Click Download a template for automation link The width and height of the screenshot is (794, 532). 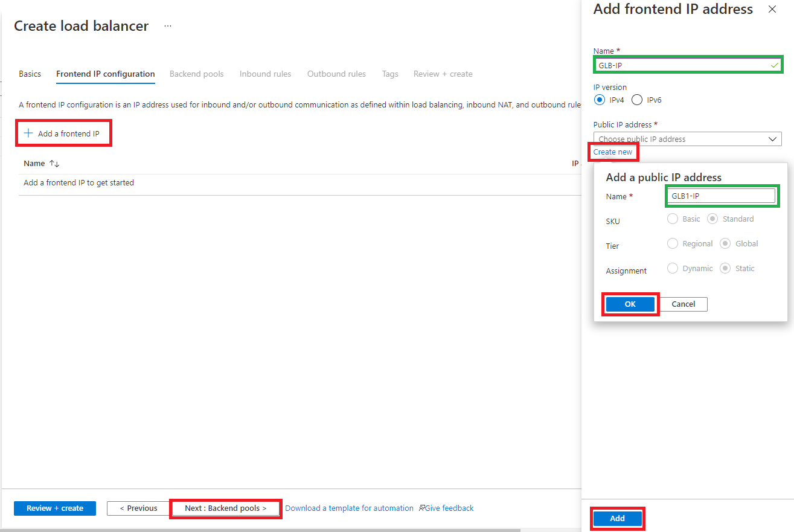click(x=350, y=508)
